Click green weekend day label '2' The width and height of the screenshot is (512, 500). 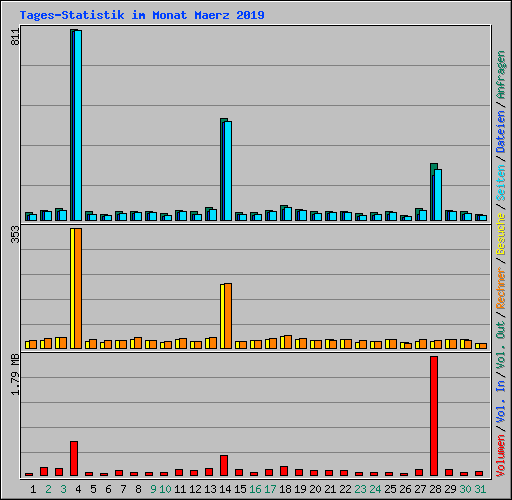(x=48, y=489)
